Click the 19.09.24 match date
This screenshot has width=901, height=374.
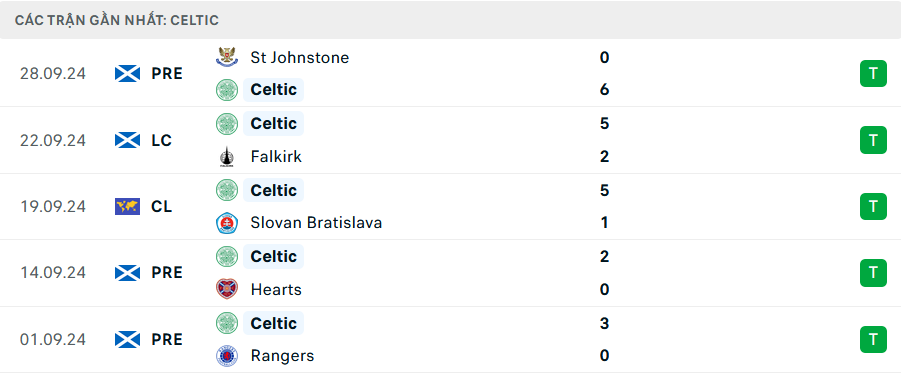coord(53,206)
